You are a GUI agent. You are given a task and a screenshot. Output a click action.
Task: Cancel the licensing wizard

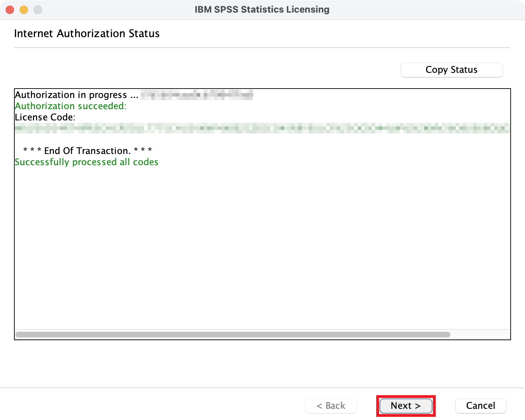(481, 406)
